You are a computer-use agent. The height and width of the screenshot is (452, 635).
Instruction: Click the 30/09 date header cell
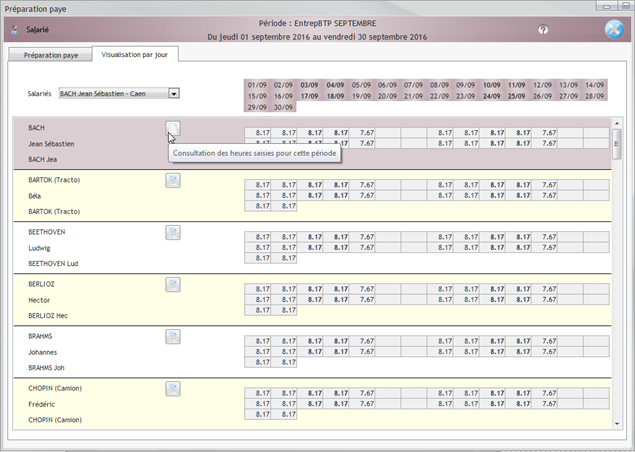pyautogui.click(x=283, y=107)
